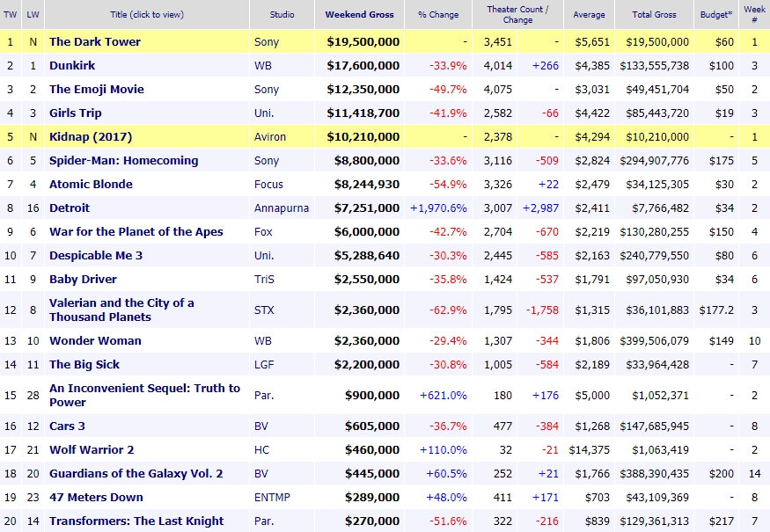This screenshot has height=532, width=770.
Task: Sort by Total Gross header
Action: coord(654,14)
